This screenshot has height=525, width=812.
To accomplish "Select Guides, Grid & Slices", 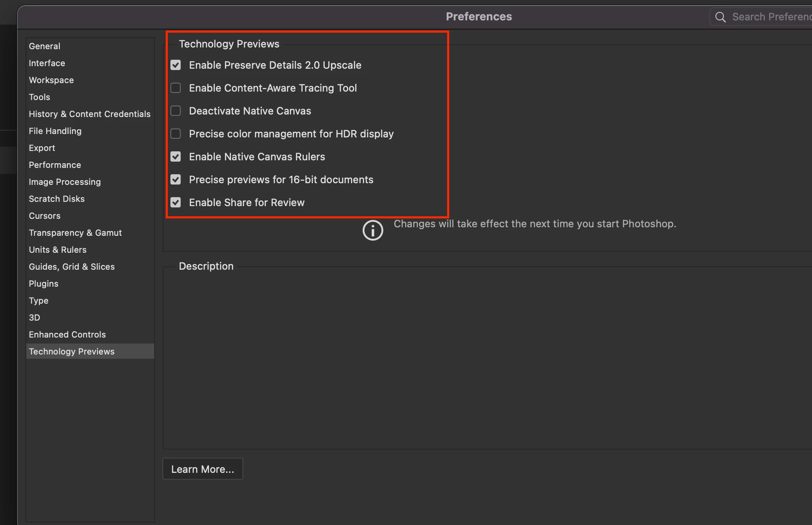I will [90, 266].
